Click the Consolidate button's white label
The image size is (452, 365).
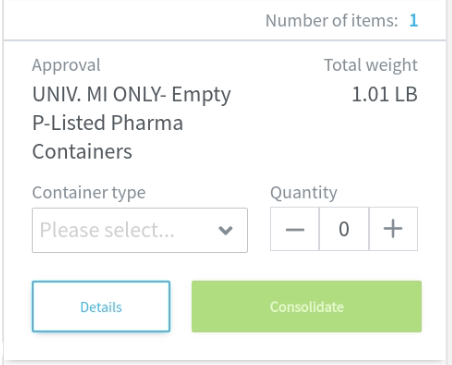tap(307, 307)
